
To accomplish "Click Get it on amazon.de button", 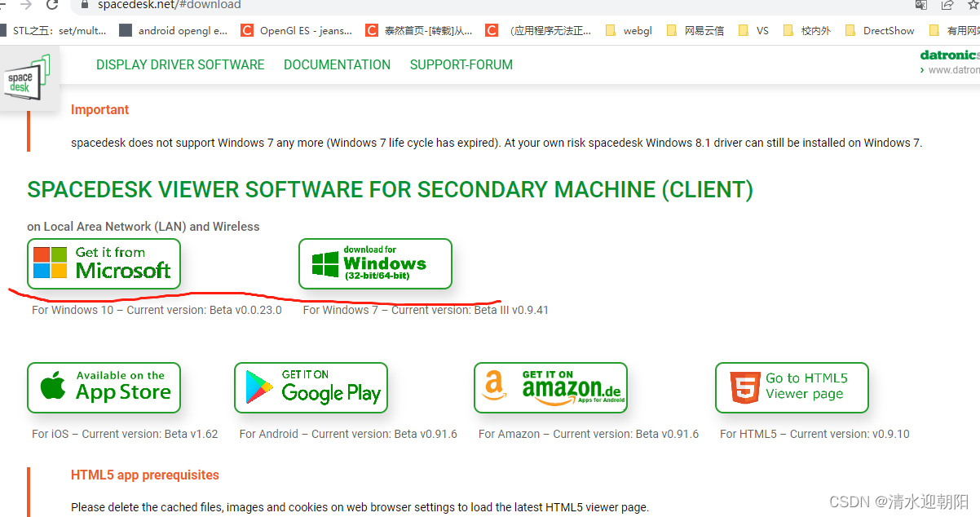I will pyautogui.click(x=550, y=387).
